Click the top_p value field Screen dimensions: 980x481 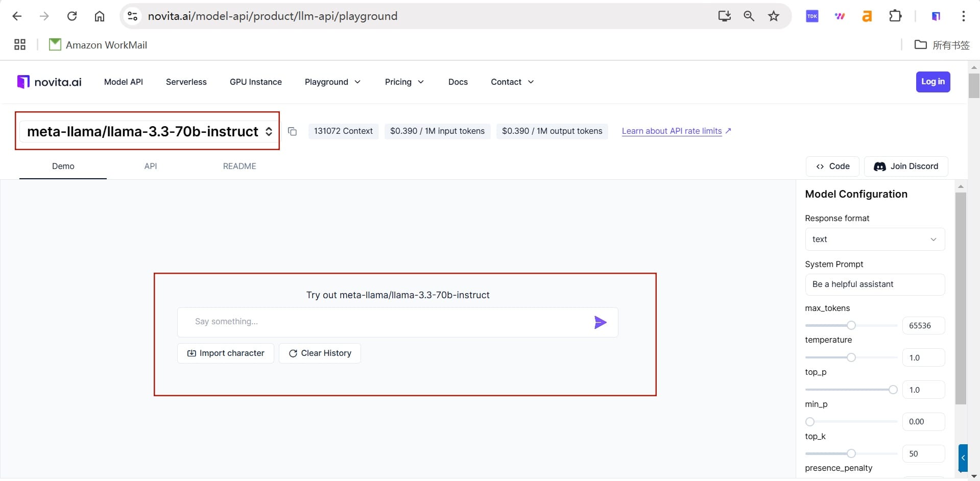click(923, 390)
